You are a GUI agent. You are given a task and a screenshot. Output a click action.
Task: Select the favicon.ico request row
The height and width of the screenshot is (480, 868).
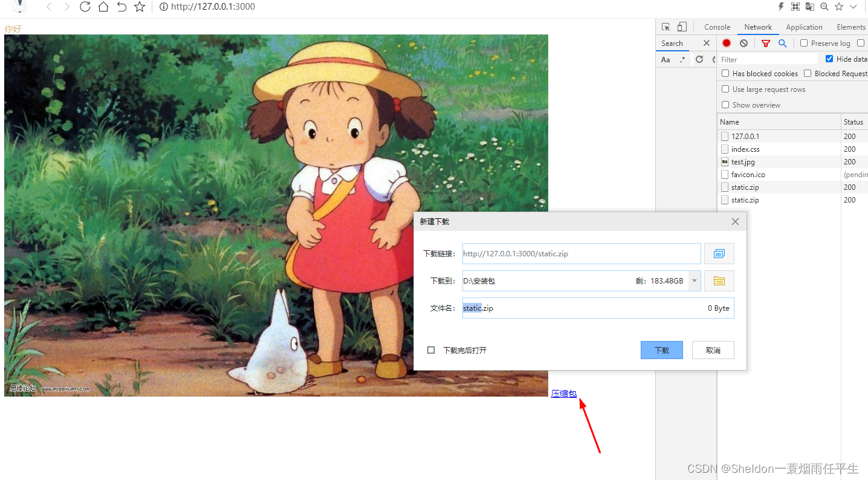pos(792,174)
